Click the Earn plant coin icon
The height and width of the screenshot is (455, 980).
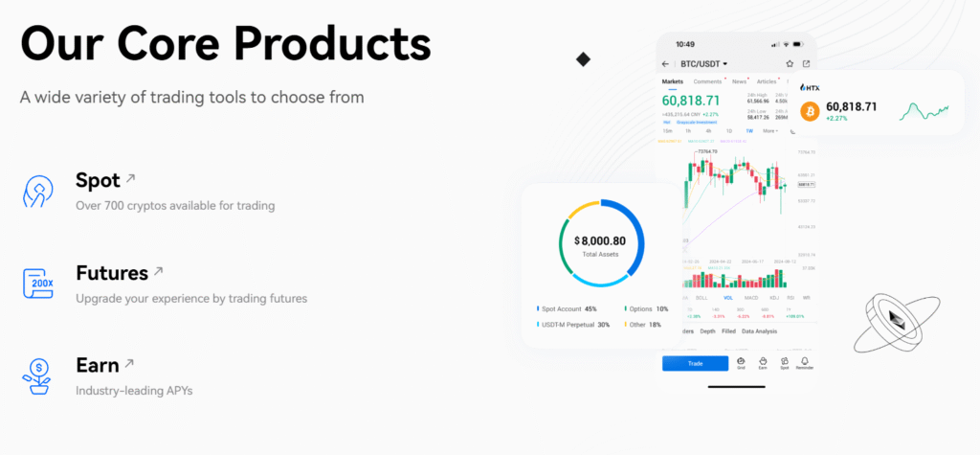(37, 375)
